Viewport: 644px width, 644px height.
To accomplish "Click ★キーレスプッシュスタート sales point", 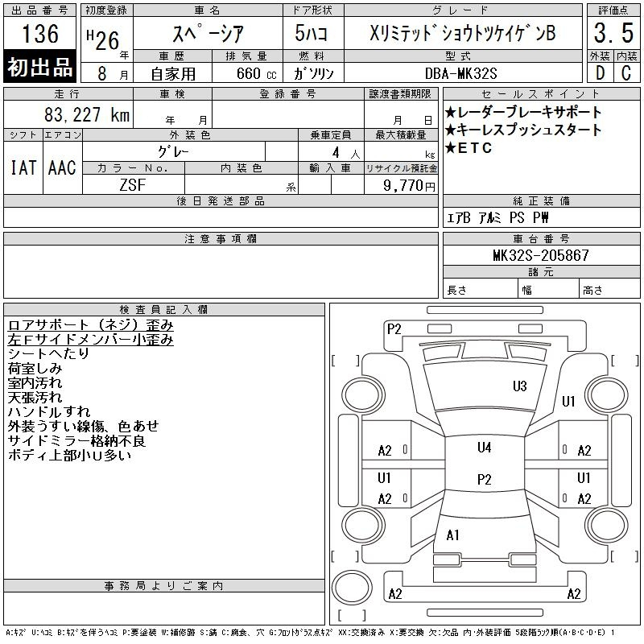I will [x=523, y=130].
